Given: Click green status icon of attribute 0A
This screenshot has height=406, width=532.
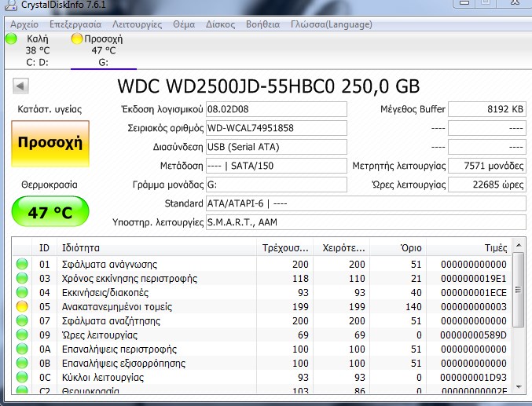Looking at the screenshot, I should tap(22, 349).
